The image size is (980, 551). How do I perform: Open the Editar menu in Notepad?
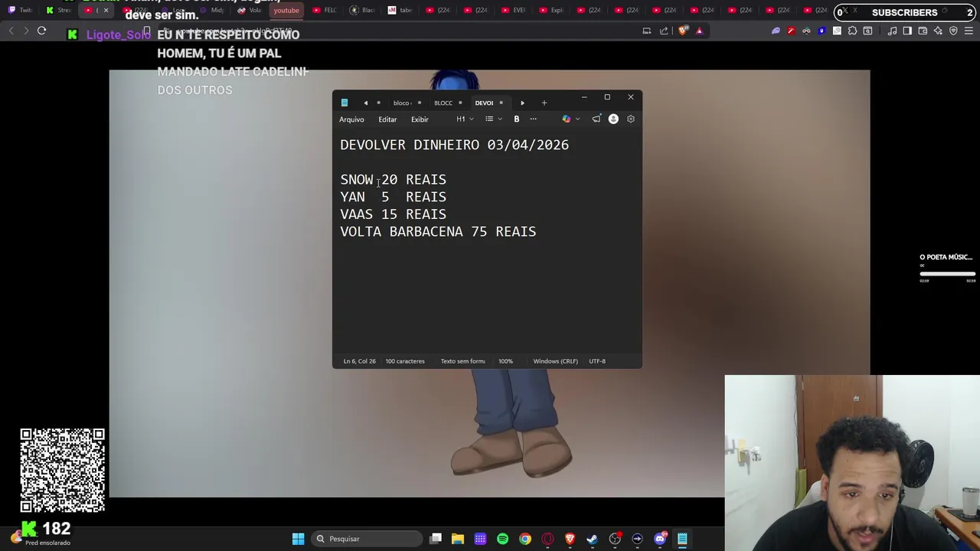point(387,119)
